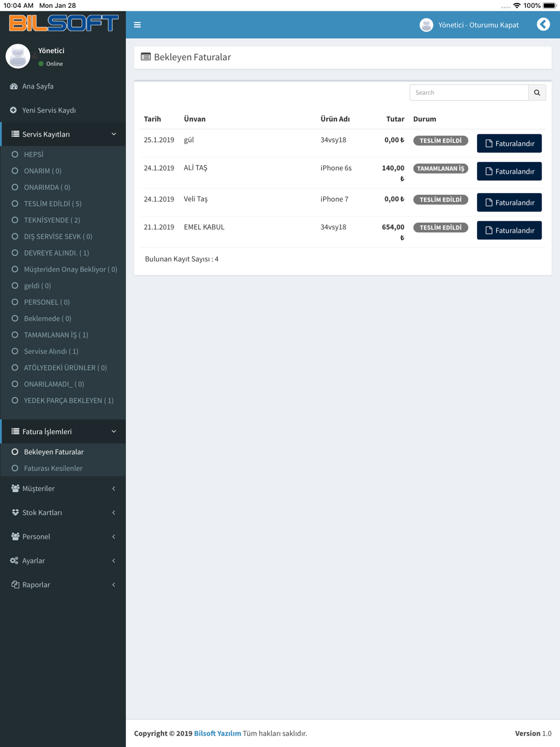Image resolution: width=560 pixels, height=747 pixels.
Task: Click the back arrow circle icon
Action: click(543, 24)
